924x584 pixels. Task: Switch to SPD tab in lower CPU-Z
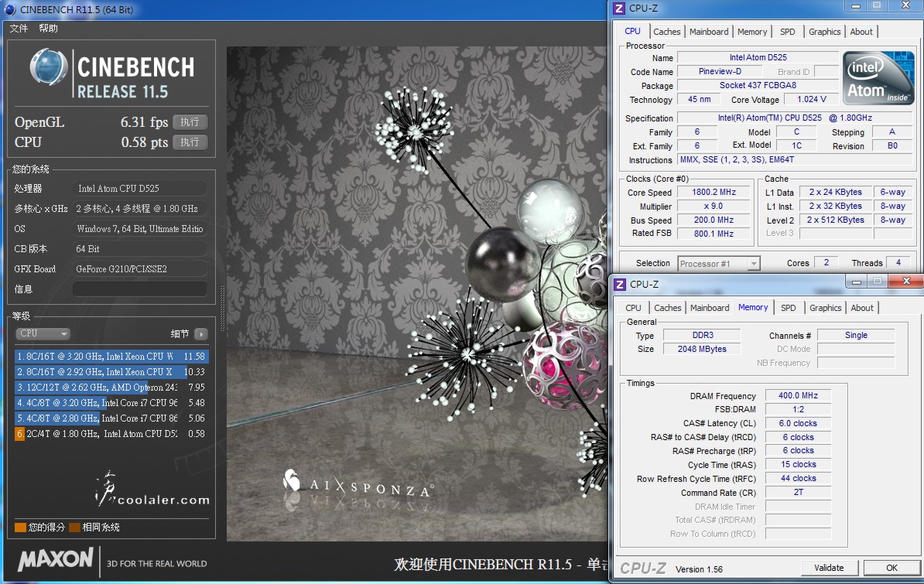coord(788,308)
